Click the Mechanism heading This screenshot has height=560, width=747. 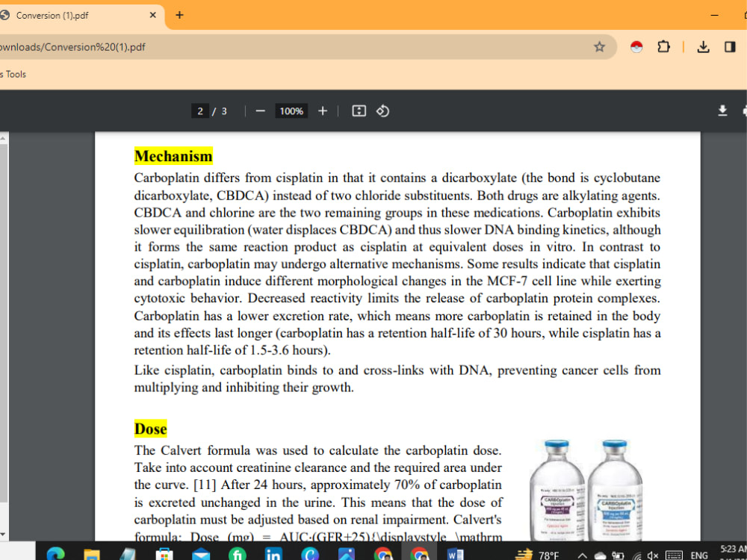pyautogui.click(x=173, y=156)
